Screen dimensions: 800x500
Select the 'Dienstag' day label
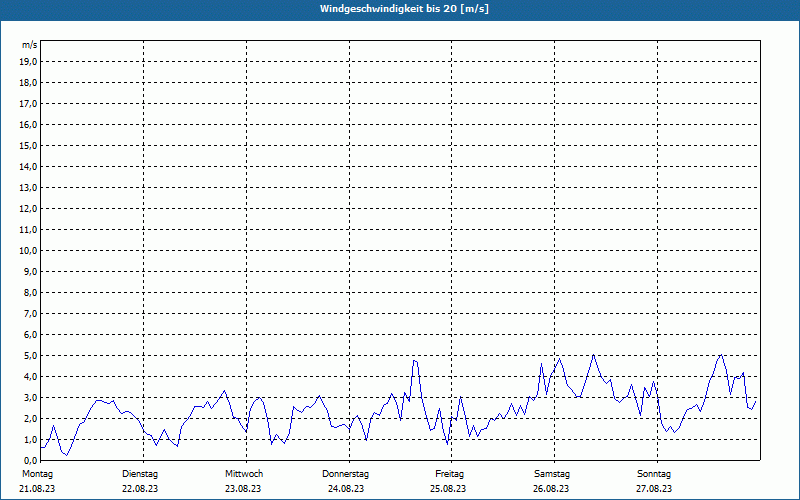(x=140, y=474)
